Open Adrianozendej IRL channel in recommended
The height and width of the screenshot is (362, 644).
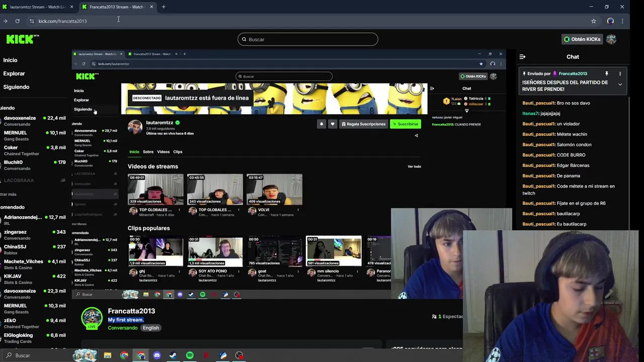[33, 220]
